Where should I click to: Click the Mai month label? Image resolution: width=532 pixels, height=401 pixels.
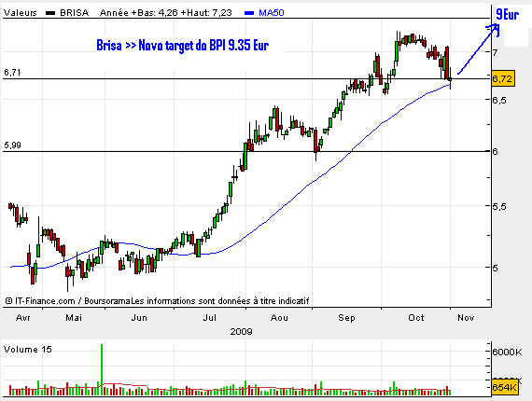[74, 318]
